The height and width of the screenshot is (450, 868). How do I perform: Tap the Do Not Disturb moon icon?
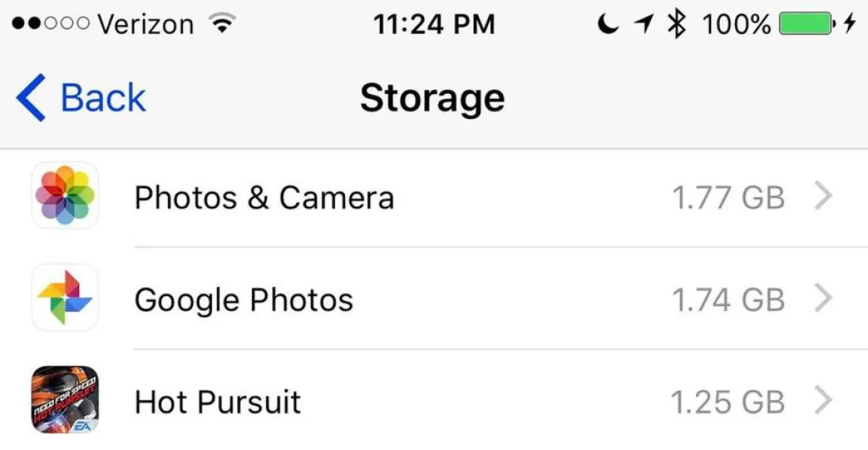click(x=608, y=25)
